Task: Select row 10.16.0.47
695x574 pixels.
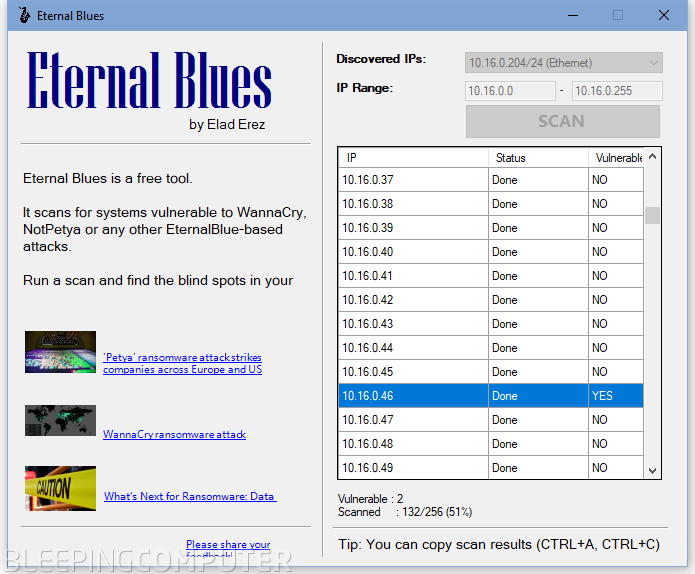Action: click(x=491, y=419)
